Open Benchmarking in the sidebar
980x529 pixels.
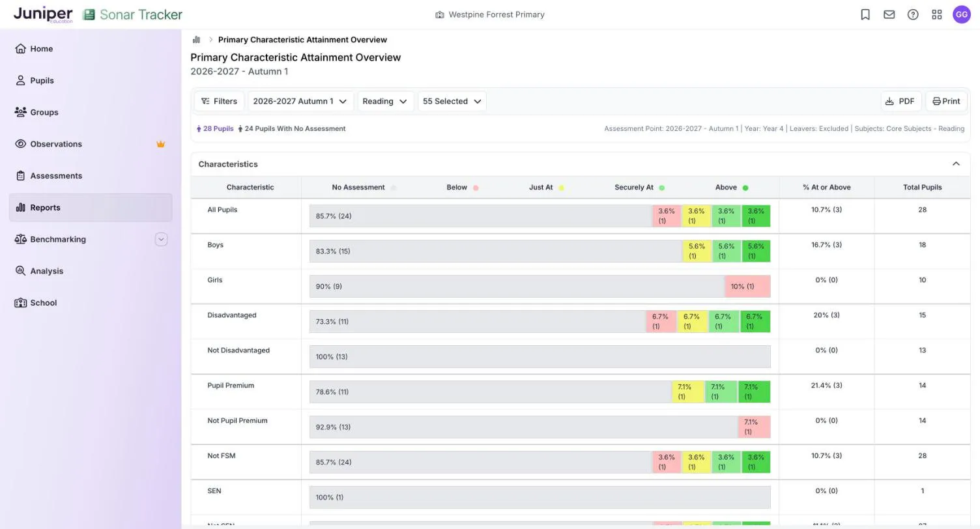pos(58,239)
